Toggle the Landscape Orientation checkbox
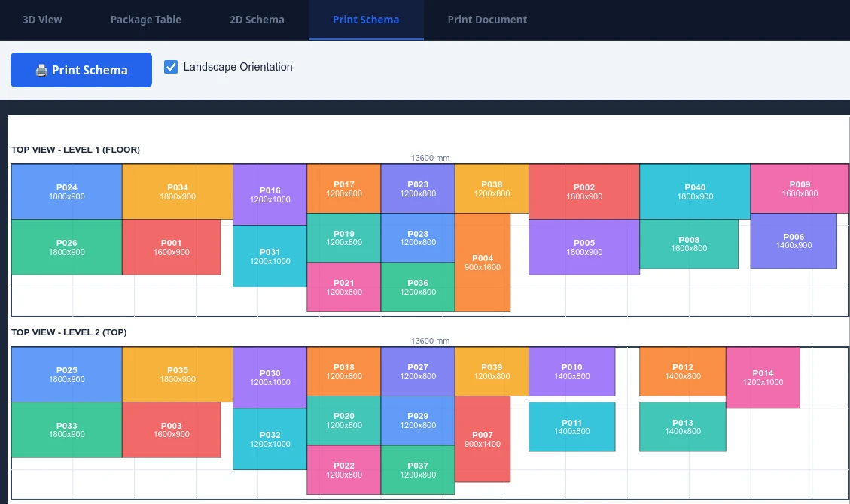Image resolution: width=850 pixels, height=504 pixels. point(171,67)
